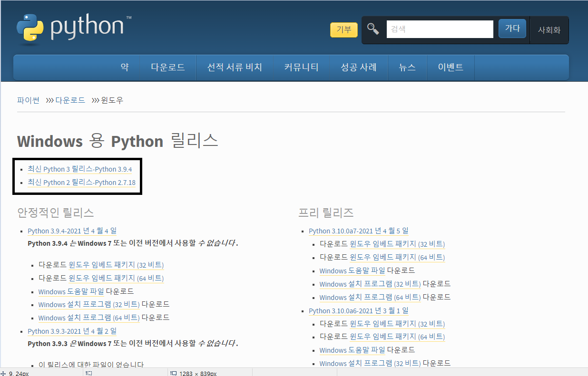Screen dimensions: 588x376
Task: Download 3.10.0a6 윈도우 임베드 패키지 (64 비트)
Action: (397, 337)
